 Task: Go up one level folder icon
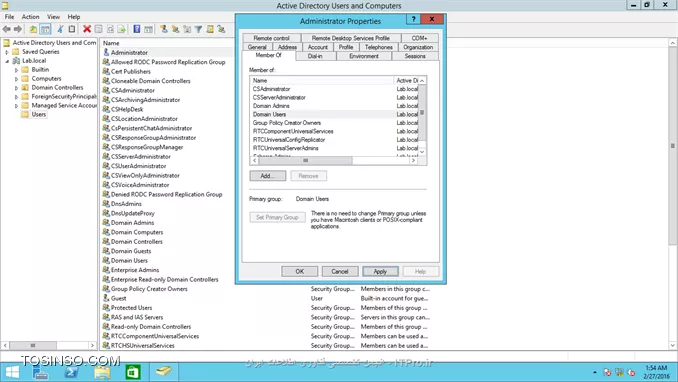coord(33,29)
